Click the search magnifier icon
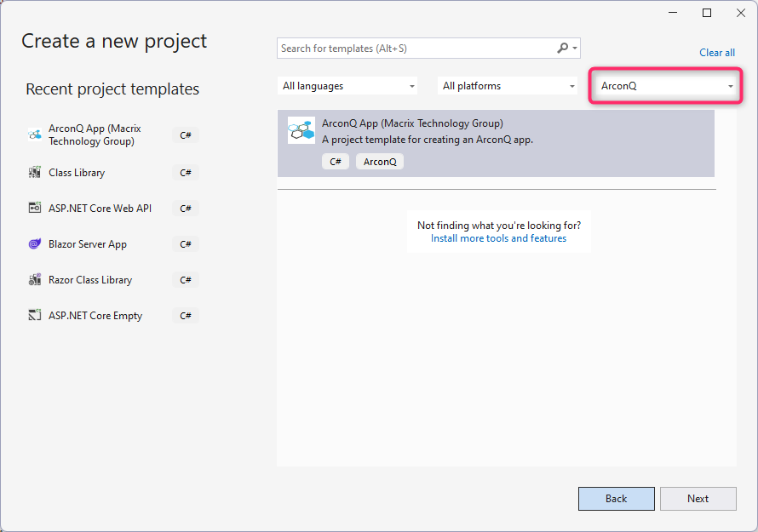758x532 pixels. 562,49
